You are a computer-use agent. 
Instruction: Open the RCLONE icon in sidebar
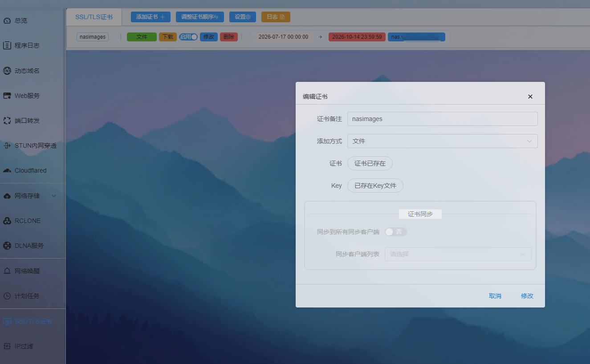[x=7, y=221]
